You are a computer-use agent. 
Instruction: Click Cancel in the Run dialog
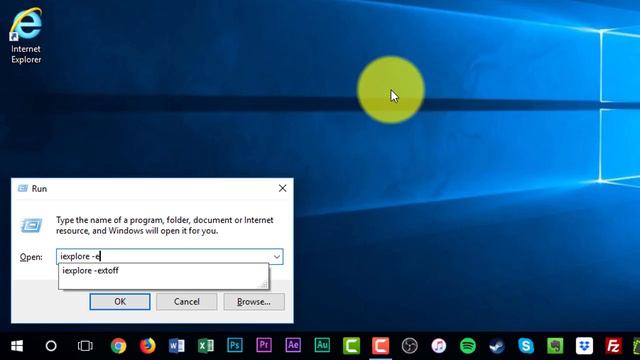(x=187, y=302)
